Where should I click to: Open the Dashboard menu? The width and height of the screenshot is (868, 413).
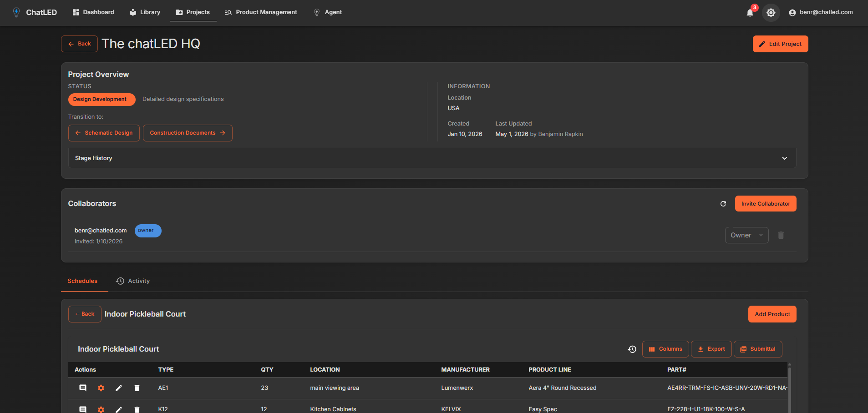(93, 12)
